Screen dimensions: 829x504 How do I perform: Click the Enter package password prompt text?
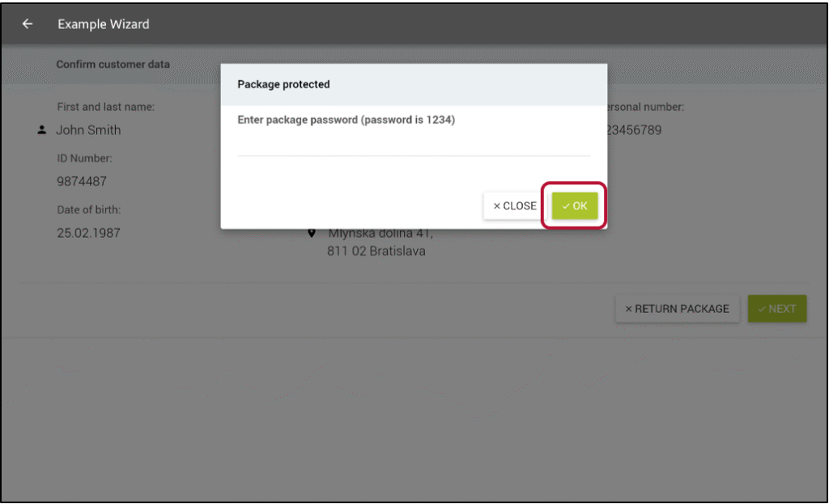[x=346, y=120]
